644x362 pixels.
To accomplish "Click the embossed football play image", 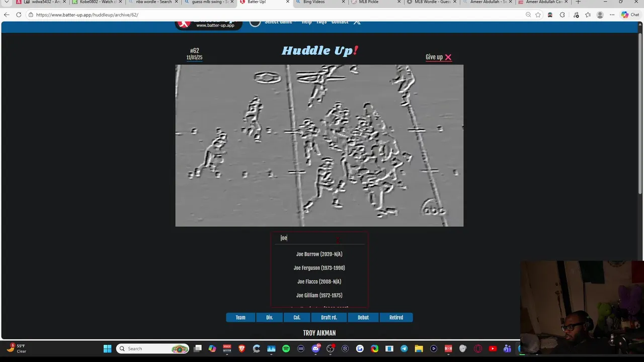I will click(x=319, y=145).
